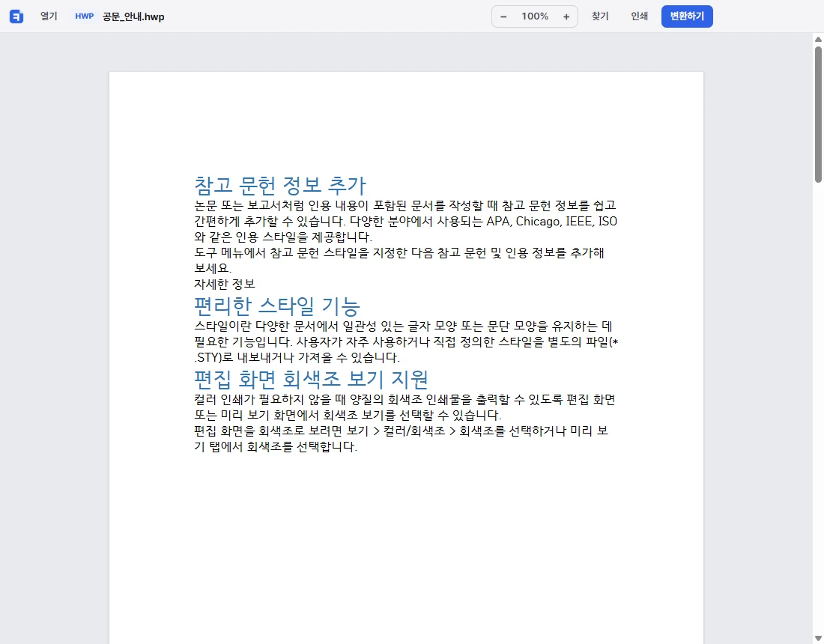Click the heading 참고 문헌 정보 추가
This screenshot has width=824, height=644.
point(280,185)
